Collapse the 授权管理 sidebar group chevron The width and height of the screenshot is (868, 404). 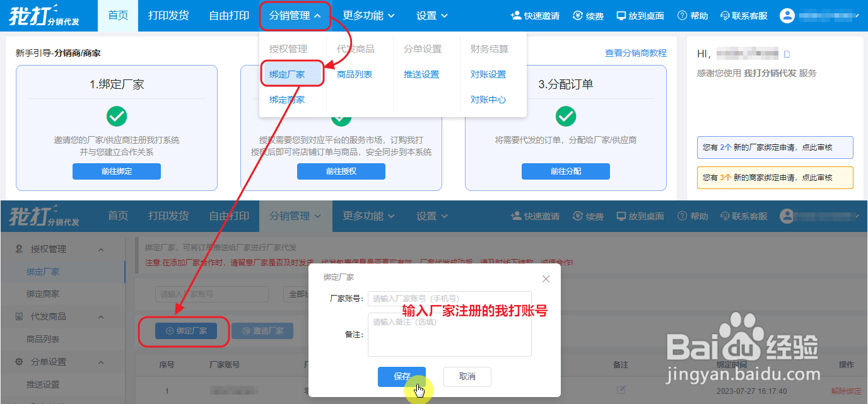(x=101, y=250)
